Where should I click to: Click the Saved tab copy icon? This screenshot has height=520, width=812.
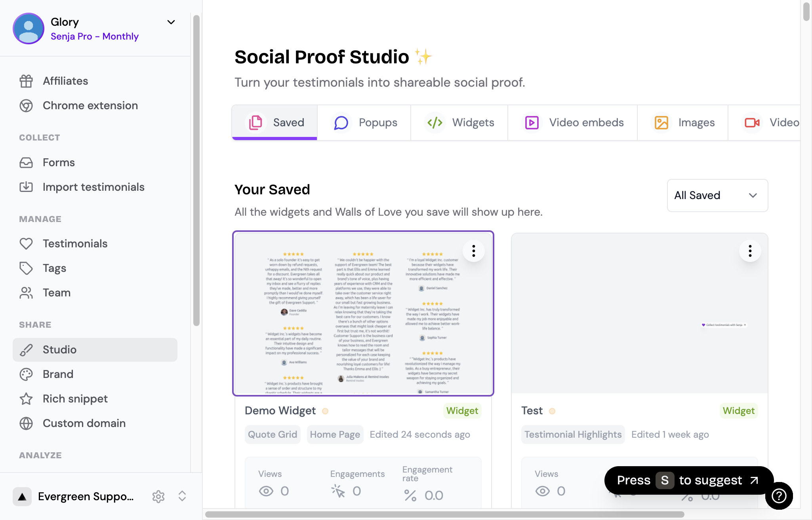pos(255,123)
